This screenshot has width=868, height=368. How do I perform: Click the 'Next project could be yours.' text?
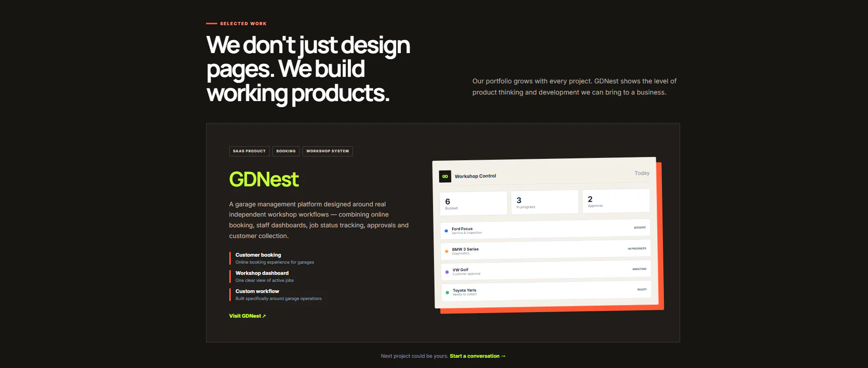tap(414, 356)
